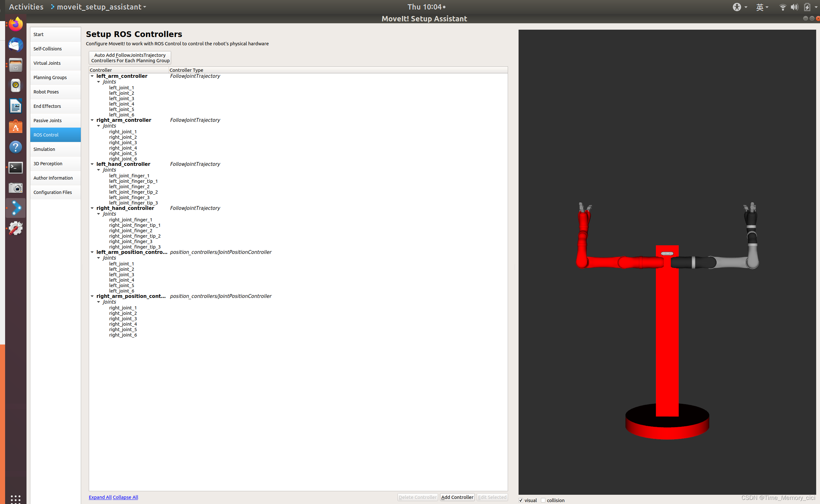Open the input language menu showing 英

pos(762,7)
